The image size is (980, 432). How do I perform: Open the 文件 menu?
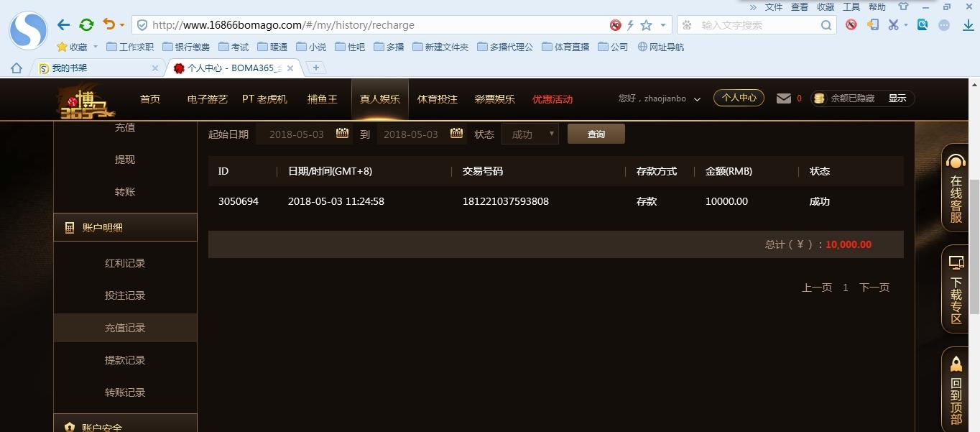point(774,6)
